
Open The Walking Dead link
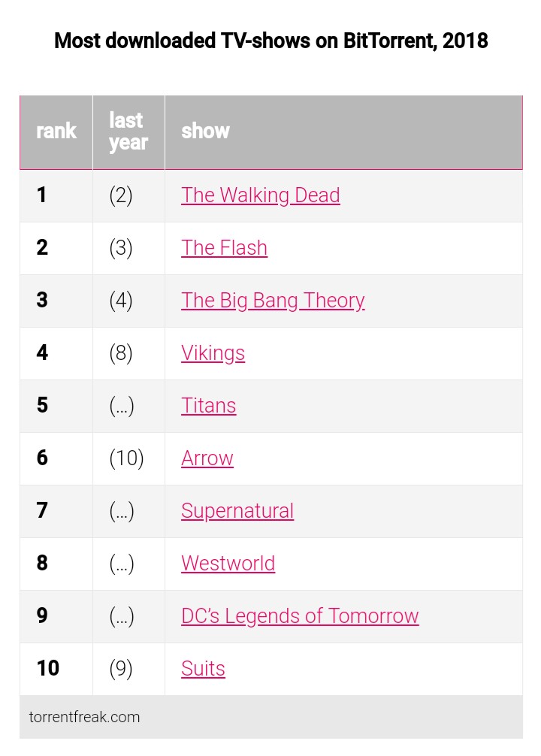click(260, 195)
